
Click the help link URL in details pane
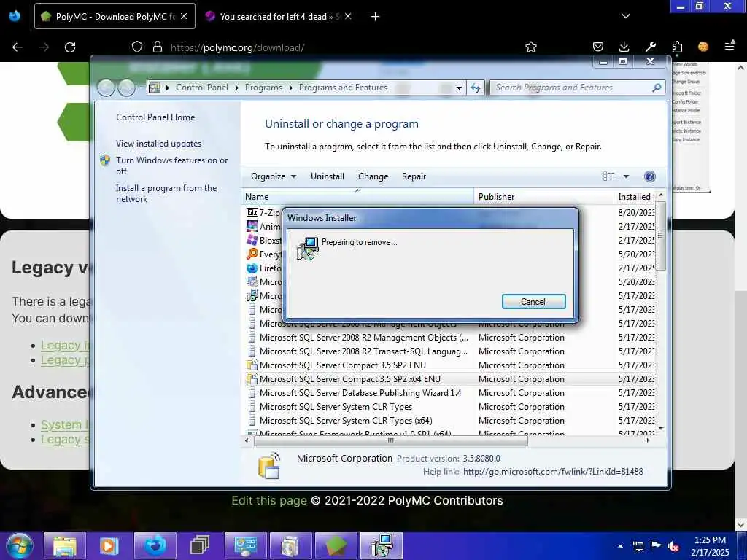point(553,472)
